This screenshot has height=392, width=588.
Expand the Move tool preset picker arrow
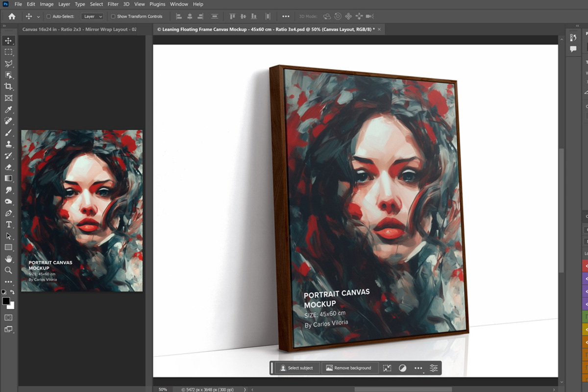click(x=38, y=17)
